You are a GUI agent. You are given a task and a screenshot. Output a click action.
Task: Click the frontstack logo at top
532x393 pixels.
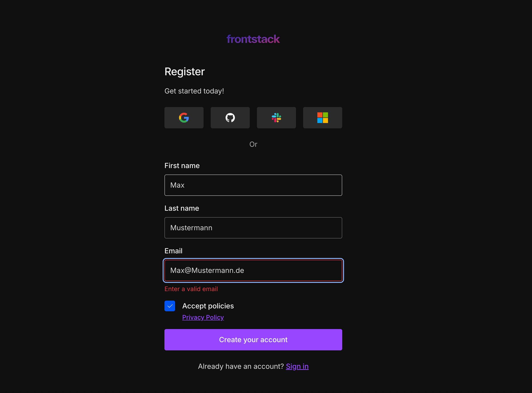tap(253, 39)
